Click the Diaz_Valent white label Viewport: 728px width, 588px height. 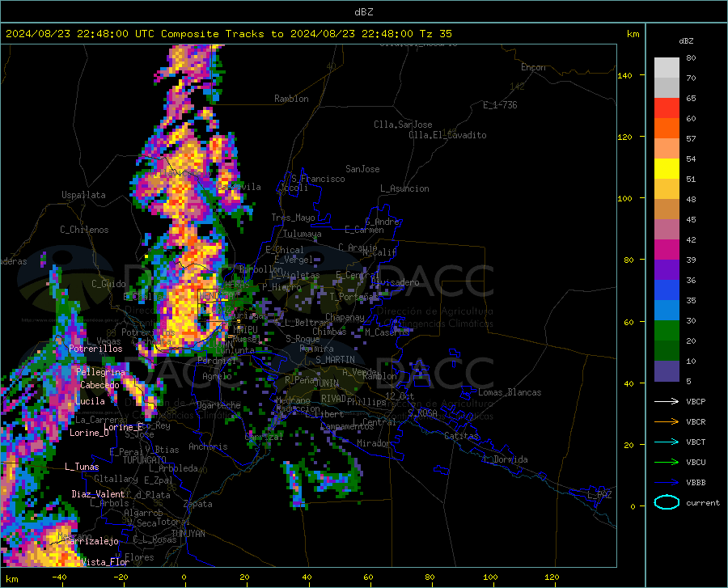(x=98, y=494)
